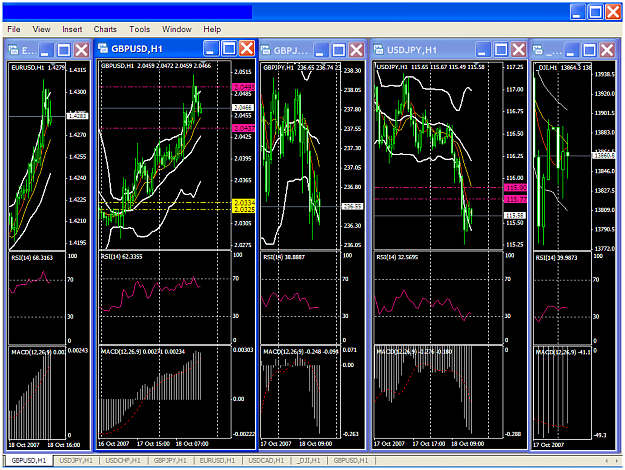Click the RSI(14) 32.5695 indicator label
Viewport: 625px width, 470px height.
pos(397,257)
